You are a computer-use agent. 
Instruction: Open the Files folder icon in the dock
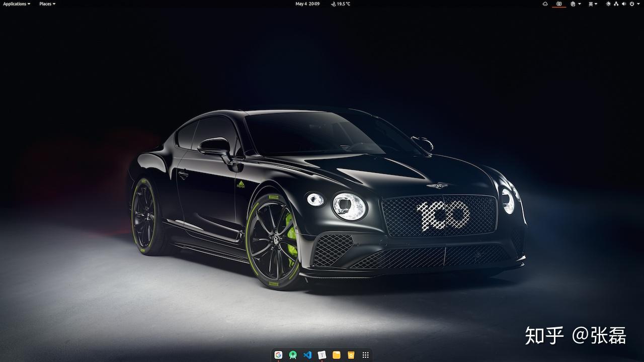[337, 355]
